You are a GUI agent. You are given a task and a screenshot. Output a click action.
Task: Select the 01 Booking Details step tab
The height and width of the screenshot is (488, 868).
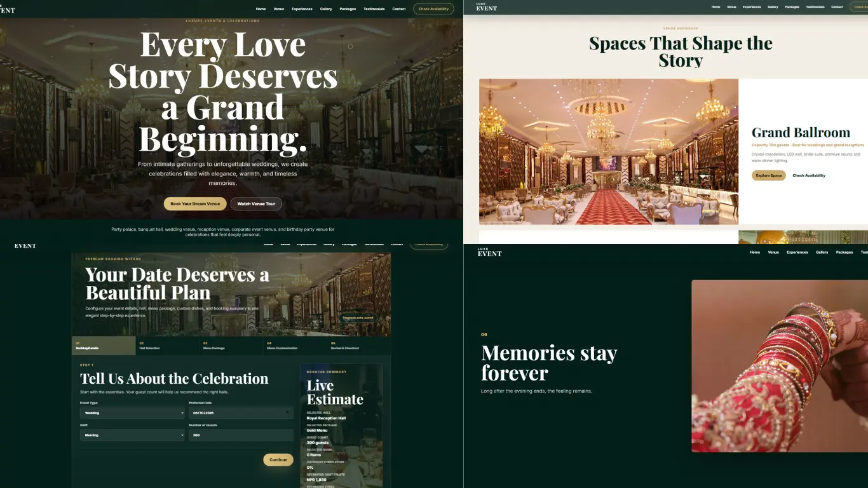[x=104, y=346]
